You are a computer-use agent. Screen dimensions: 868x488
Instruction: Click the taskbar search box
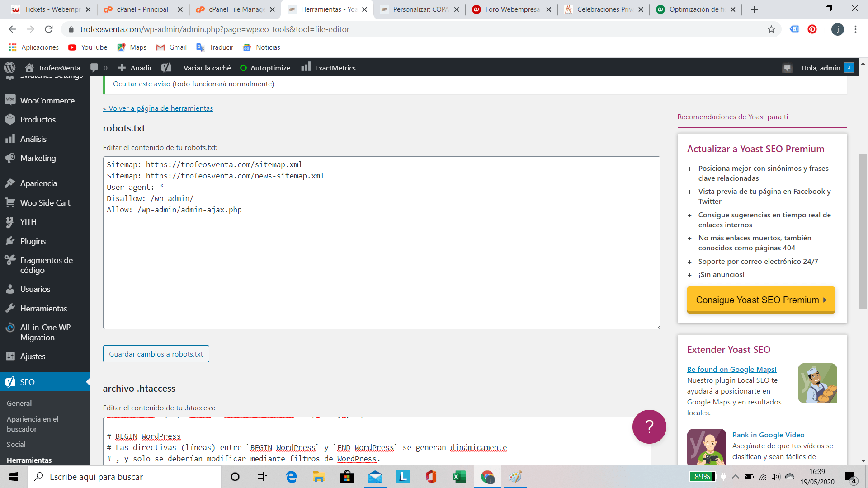pyautogui.click(x=124, y=477)
